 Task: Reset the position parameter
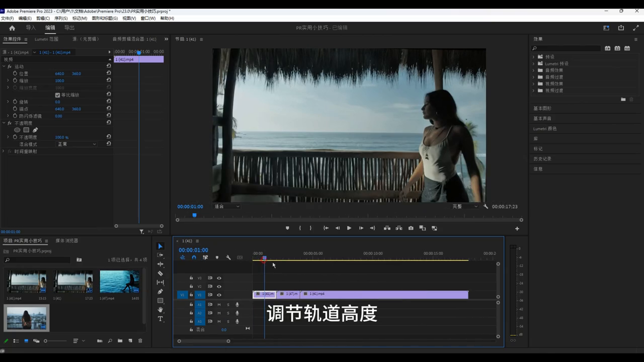tap(109, 73)
